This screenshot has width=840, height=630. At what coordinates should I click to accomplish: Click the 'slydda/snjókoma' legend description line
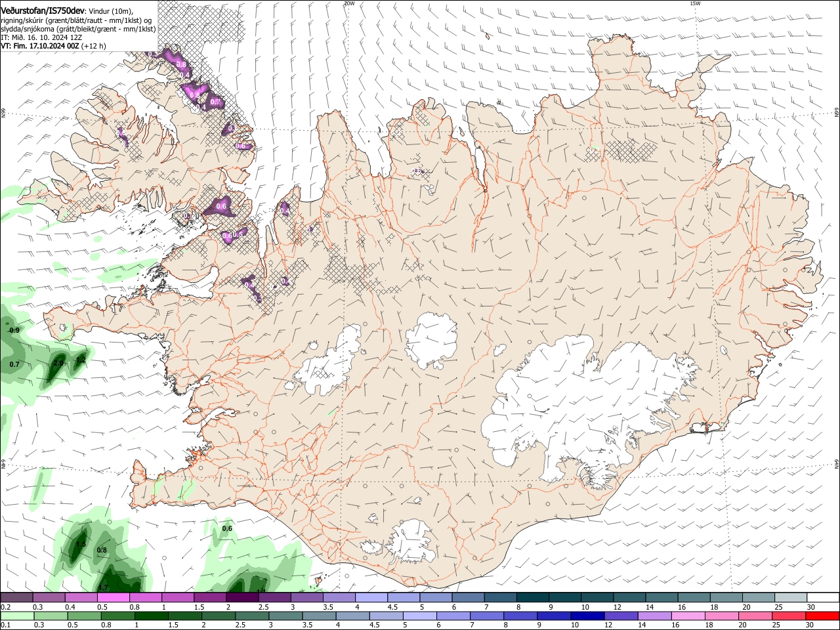pos(78,29)
